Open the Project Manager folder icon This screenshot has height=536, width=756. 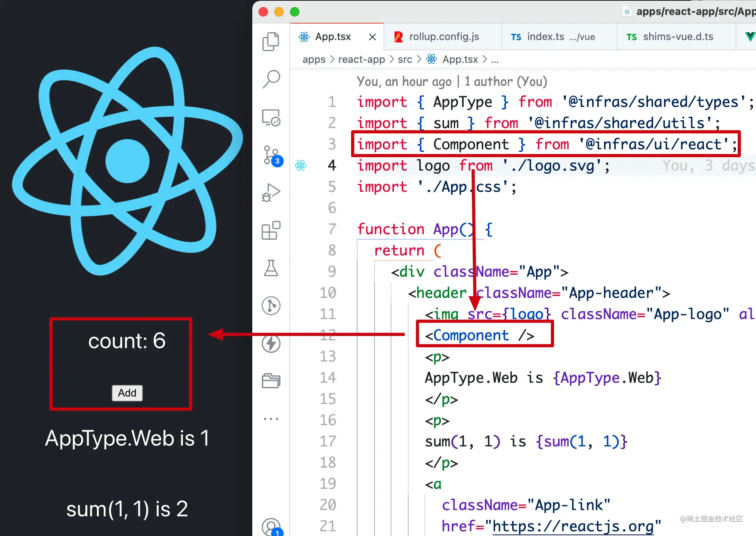point(271,381)
